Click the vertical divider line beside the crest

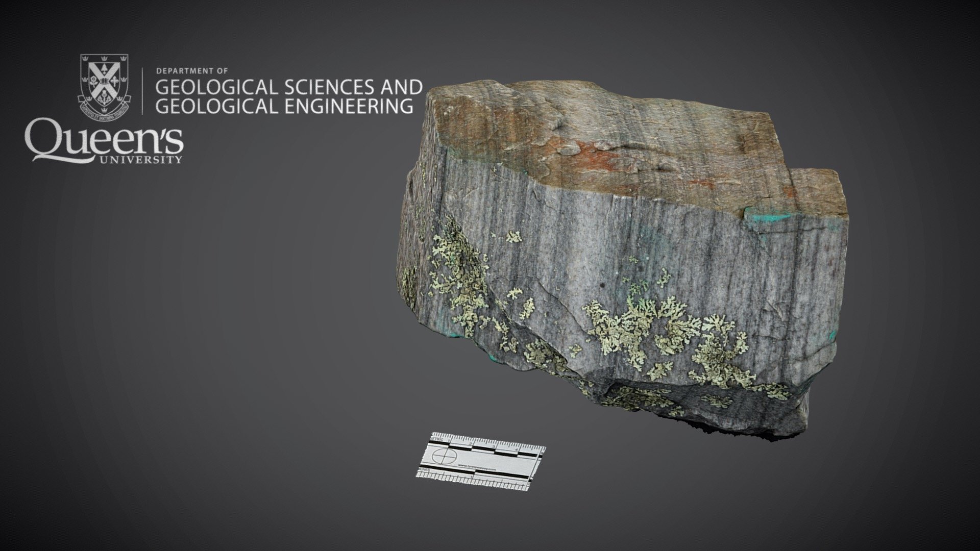[142, 90]
